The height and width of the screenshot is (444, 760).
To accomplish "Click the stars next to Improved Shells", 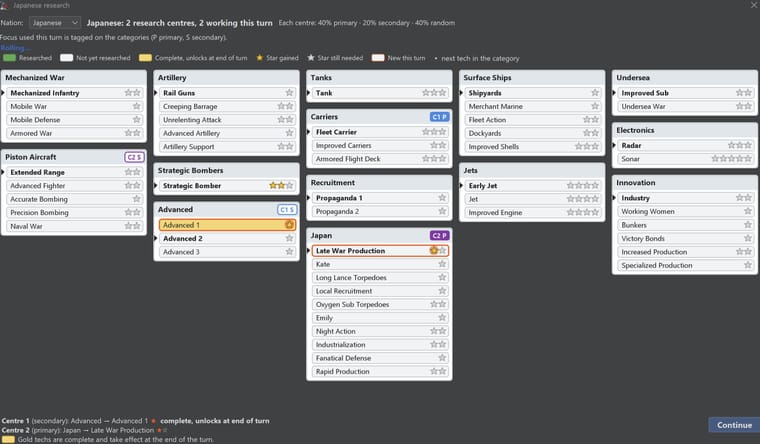I will tap(586, 146).
